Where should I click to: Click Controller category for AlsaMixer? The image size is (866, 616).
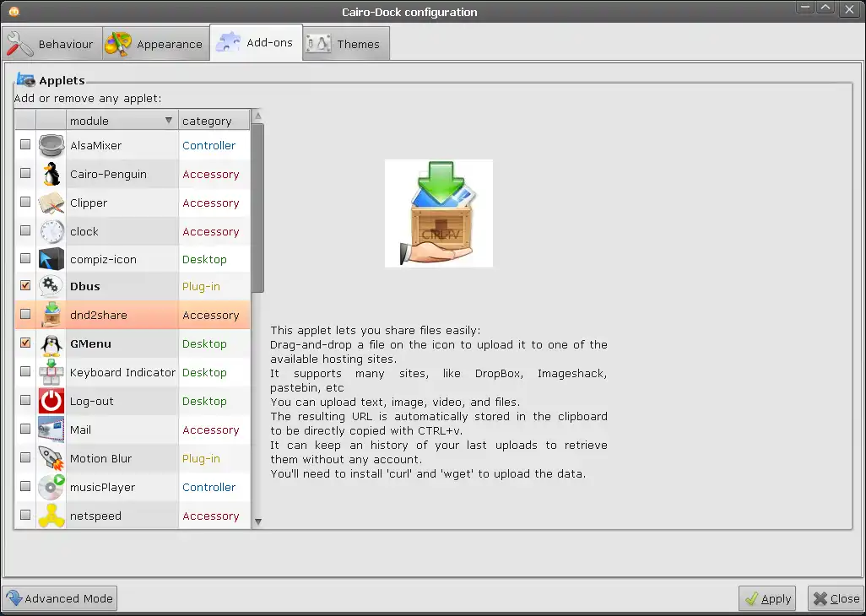(208, 146)
